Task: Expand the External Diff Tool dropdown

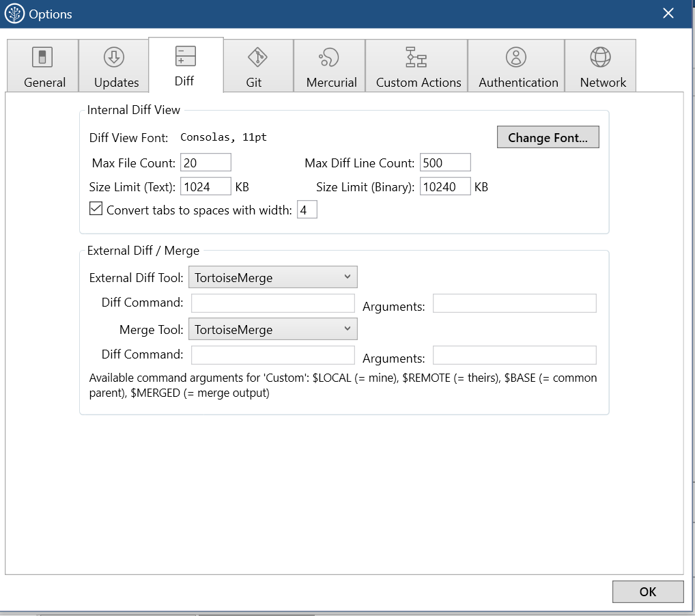Action: click(273, 277)
